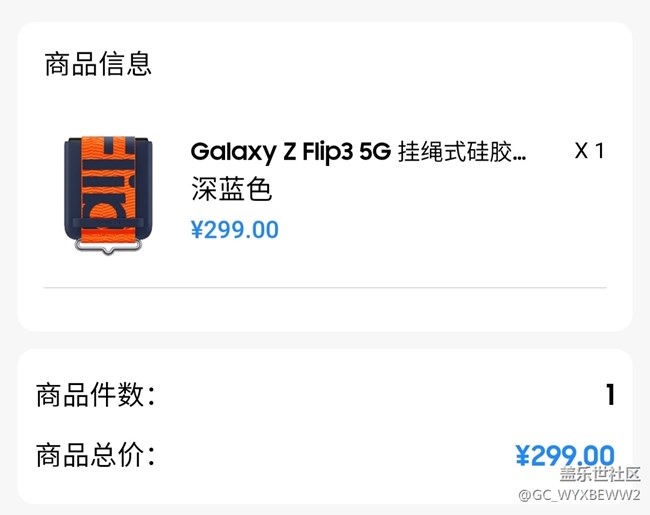Open the Galaxy Z Flip3 5G product title
650x515 pixels.
pos(290,152)
